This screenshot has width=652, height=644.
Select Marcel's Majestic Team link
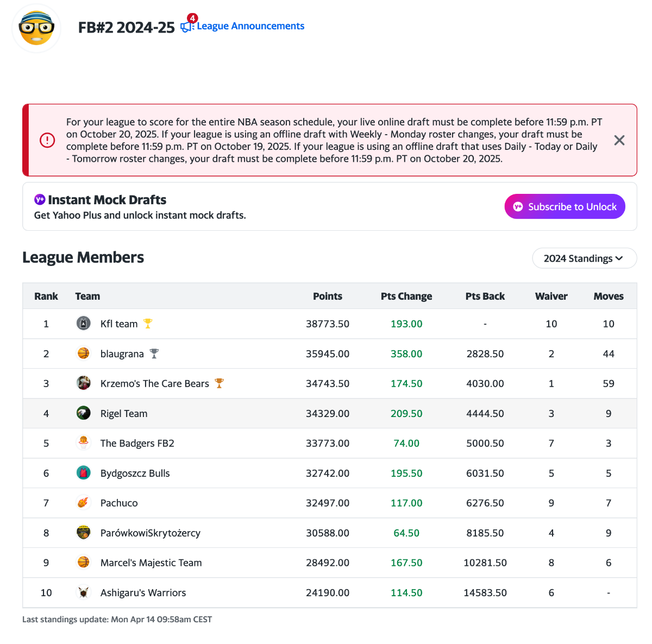point(151,563)
